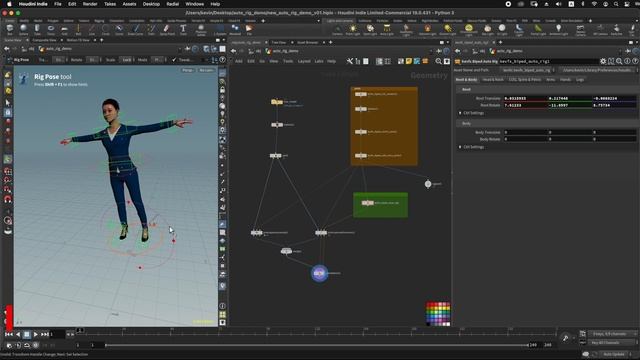This screenshot has height=360, width=640.
Task: Toggle parameter pane pin icon
Action: [x=628, y=51]
